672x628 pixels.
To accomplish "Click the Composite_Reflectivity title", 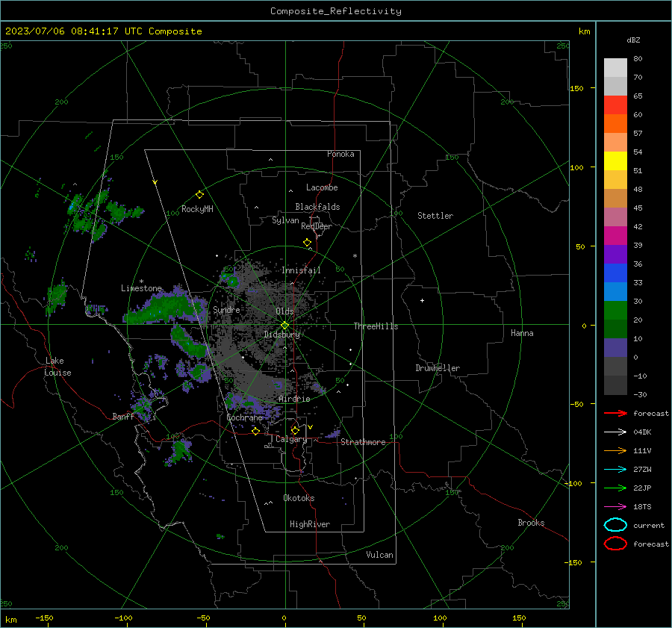I will (x=336, y=11).
